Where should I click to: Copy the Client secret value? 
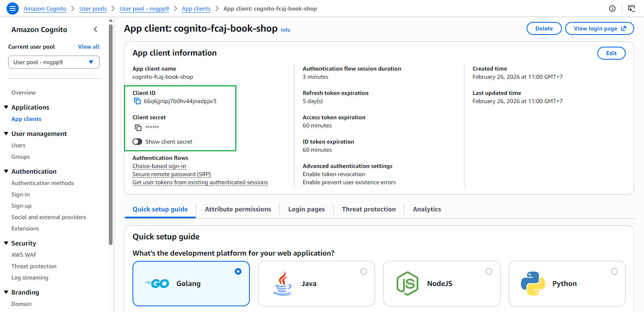[x=138, y=128]
